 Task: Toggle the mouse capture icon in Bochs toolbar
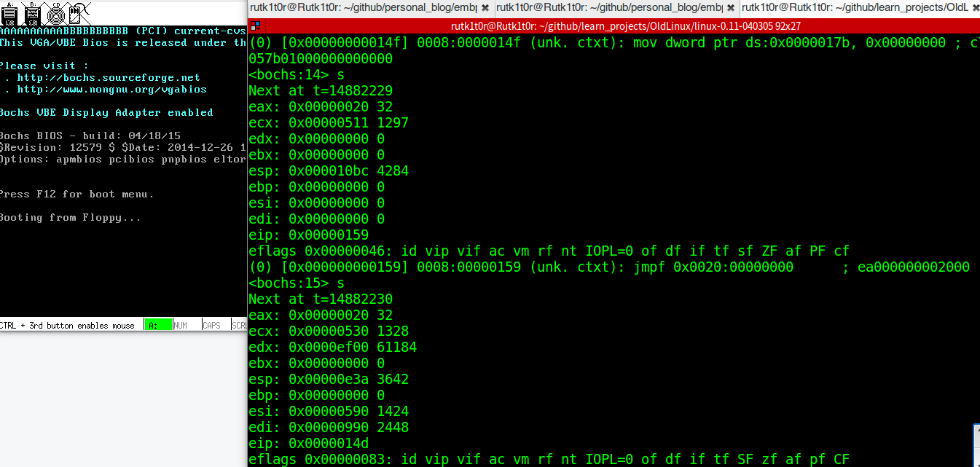coord(79,12)
